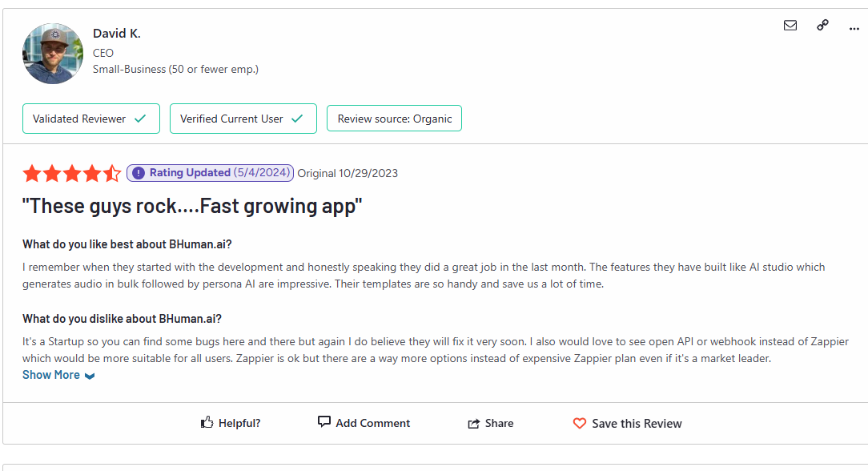
Task: Click the star rating display
Action: 71,173
